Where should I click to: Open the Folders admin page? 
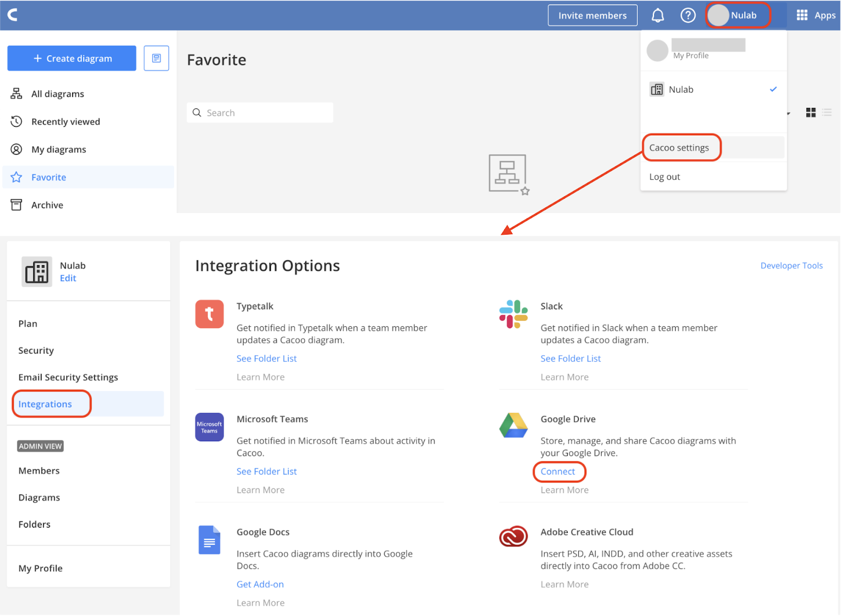click(35, 524)
